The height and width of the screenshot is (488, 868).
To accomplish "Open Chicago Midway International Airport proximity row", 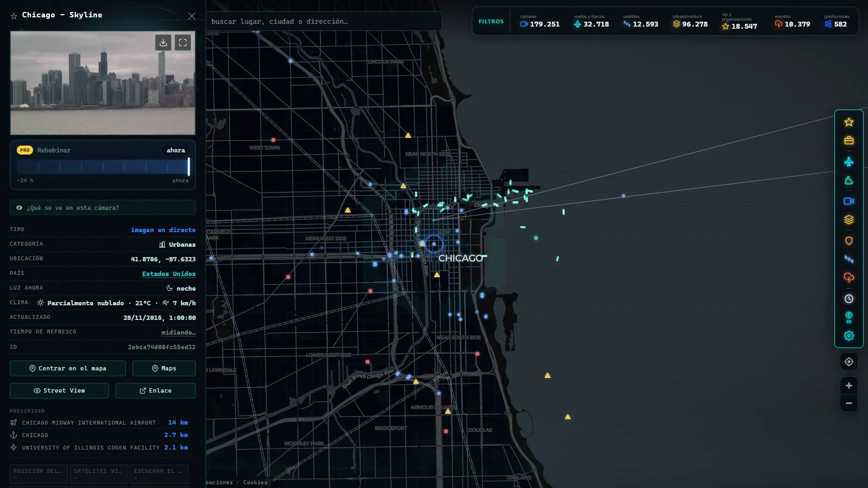I will pos(99,422).
